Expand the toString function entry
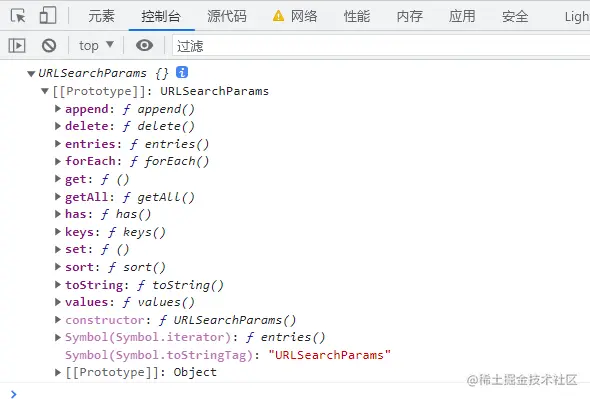This screenshot has width=590, height=399. click(x=58, y=284)
